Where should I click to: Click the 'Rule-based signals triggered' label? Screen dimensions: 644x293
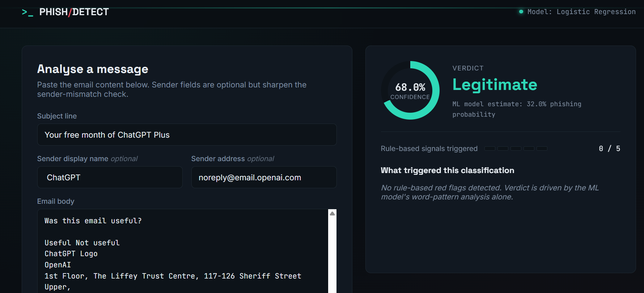pos(429,148)
